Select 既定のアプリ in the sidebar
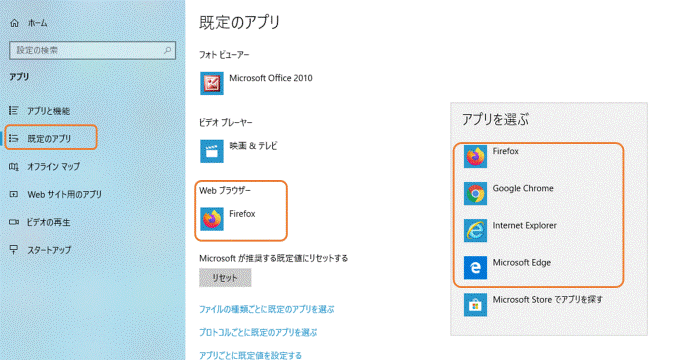Image resolution: width=680 pixels, height=360 pixels. point(49,139)
